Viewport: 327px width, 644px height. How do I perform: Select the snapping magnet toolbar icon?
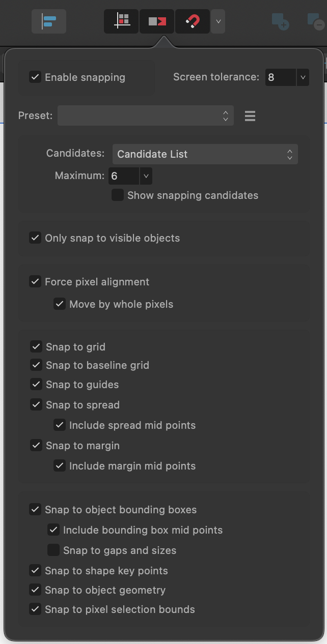[192, 21]
